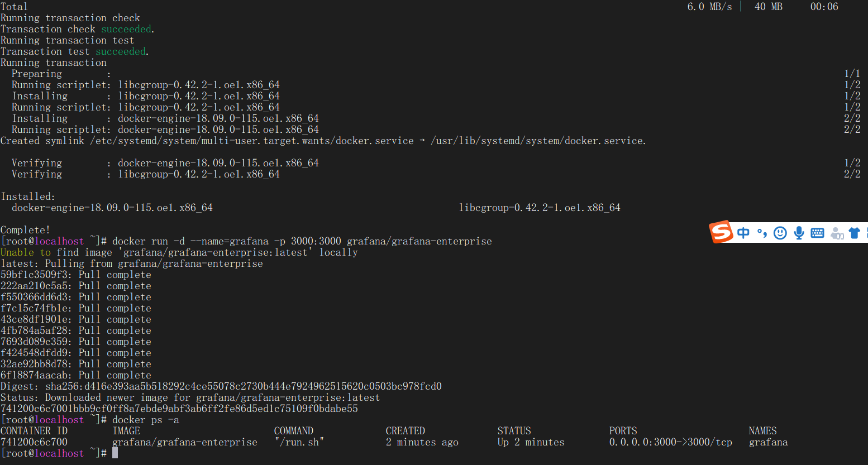Click the "Installed:" heading text
Viewport: 868px width, 465px height.
coord(28,196)
